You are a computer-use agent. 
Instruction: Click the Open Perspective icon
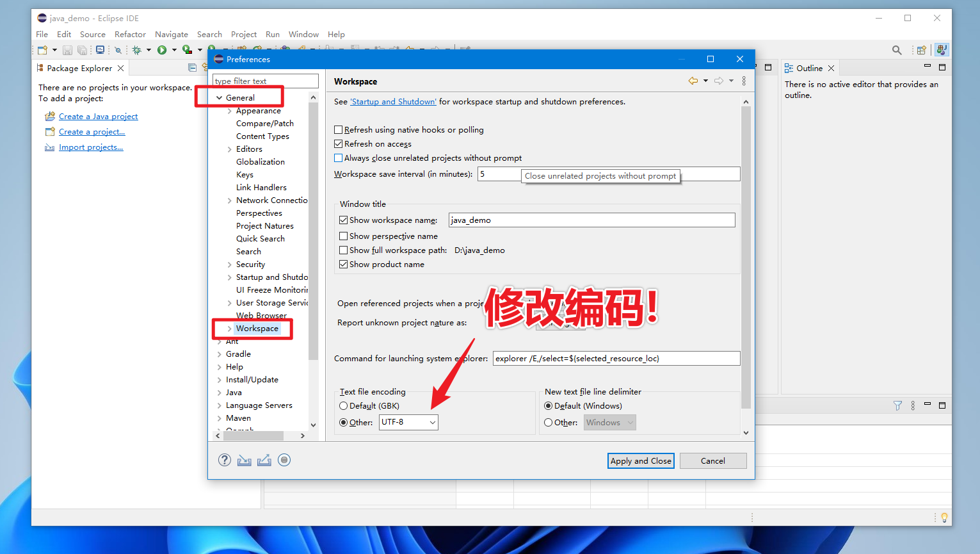(x=921, y=50)
